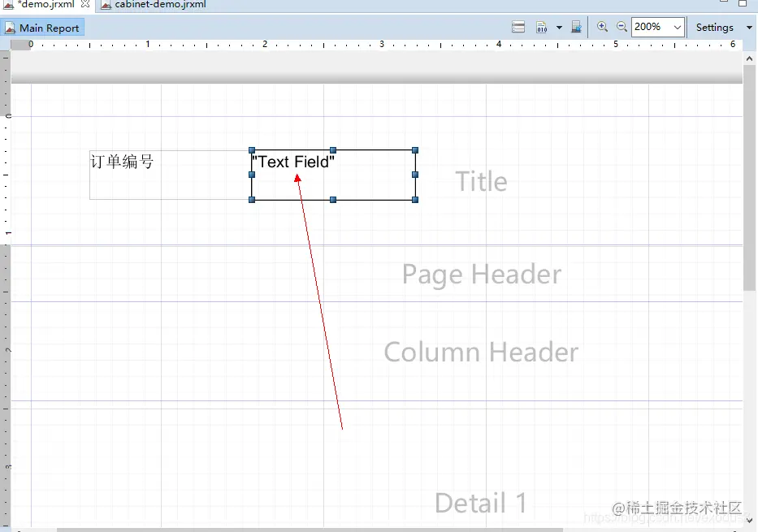Click the report-with-checkmark toolbar icon
Screen dimensions: 758x532
tap(576, 27)
